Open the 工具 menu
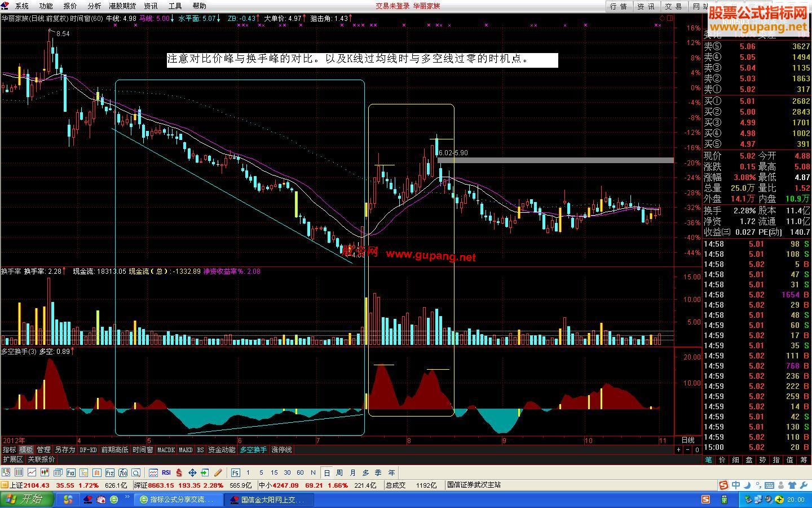 [x=175, y=6]
